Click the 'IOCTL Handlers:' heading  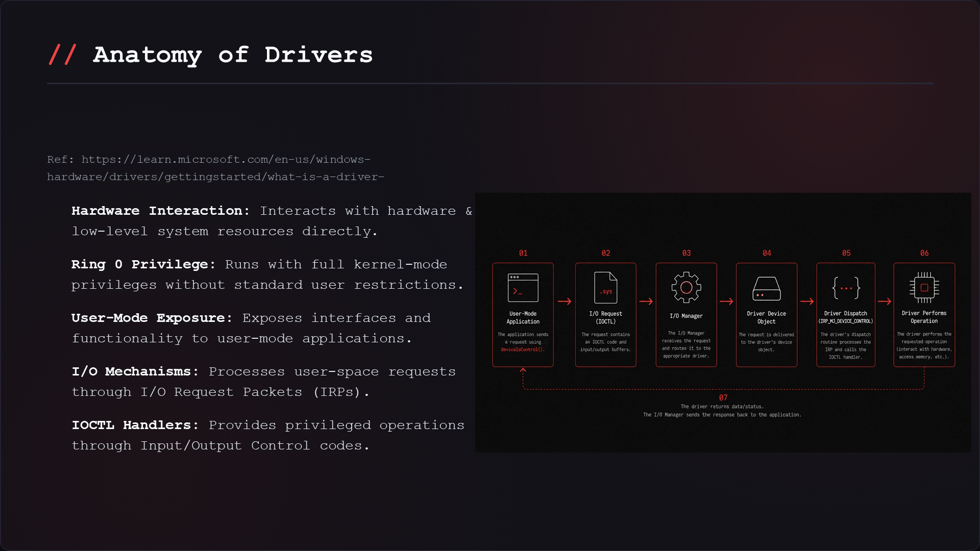(x=135, y=425)
